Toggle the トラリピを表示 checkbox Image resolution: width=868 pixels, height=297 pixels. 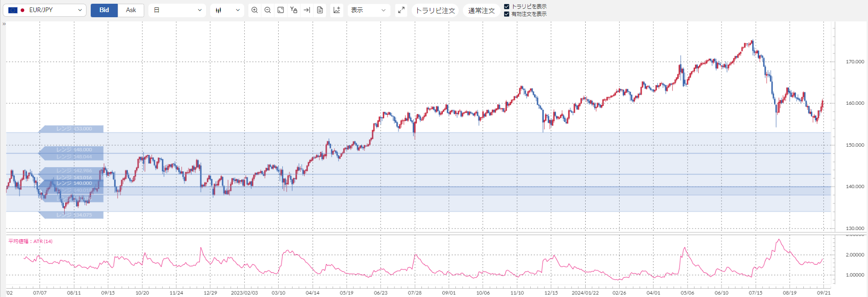point(507,7)
